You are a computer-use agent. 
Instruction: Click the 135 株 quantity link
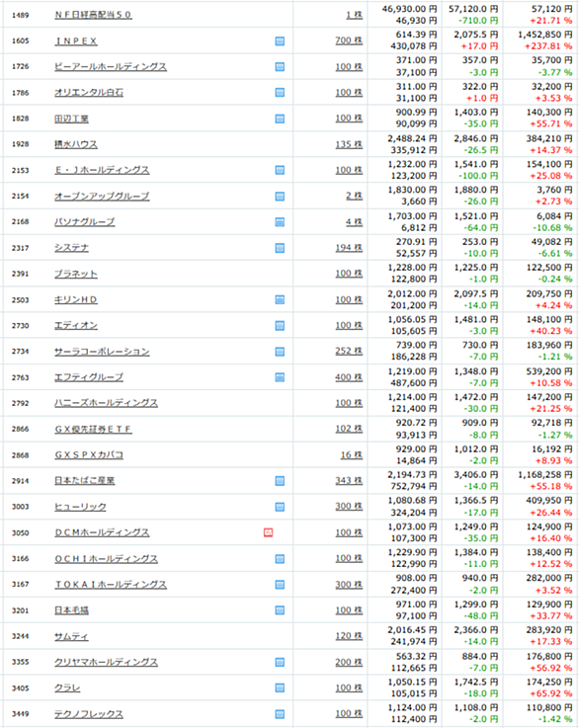pos(349,144)
